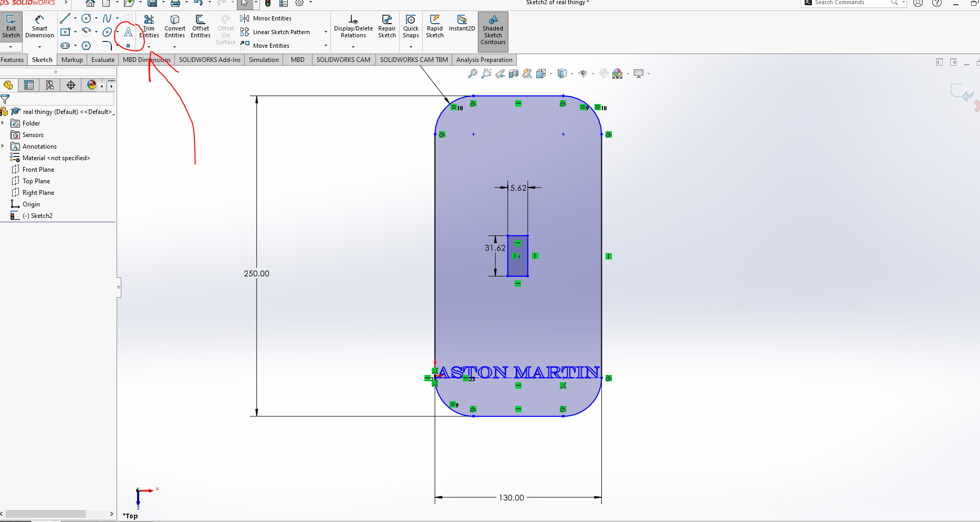The width and height of the screenshot is (980, 522).
Task: Open Linear Sketch Pattern dropdown arrow
Action: pos(326,32)
